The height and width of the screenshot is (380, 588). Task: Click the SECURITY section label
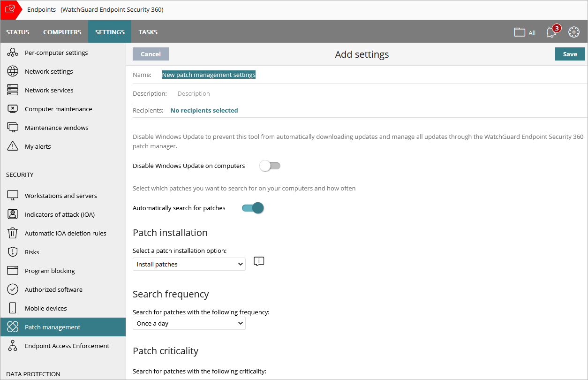[x=20, y=175]
